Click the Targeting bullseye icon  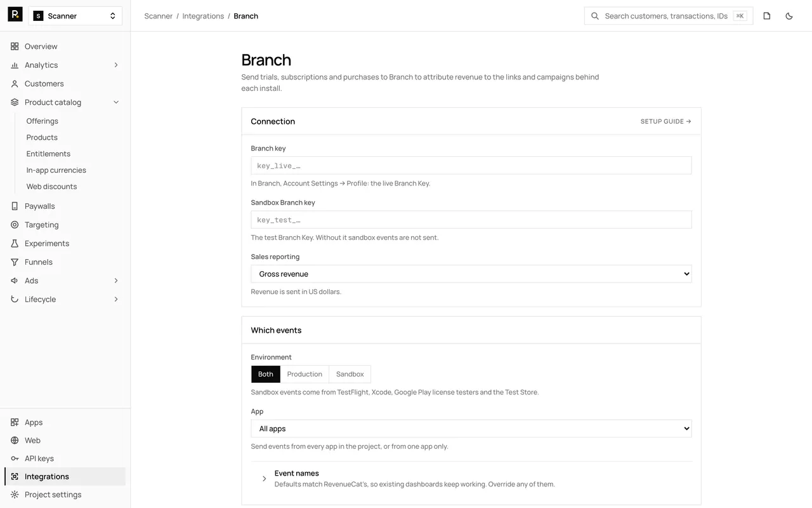[15, 225]
